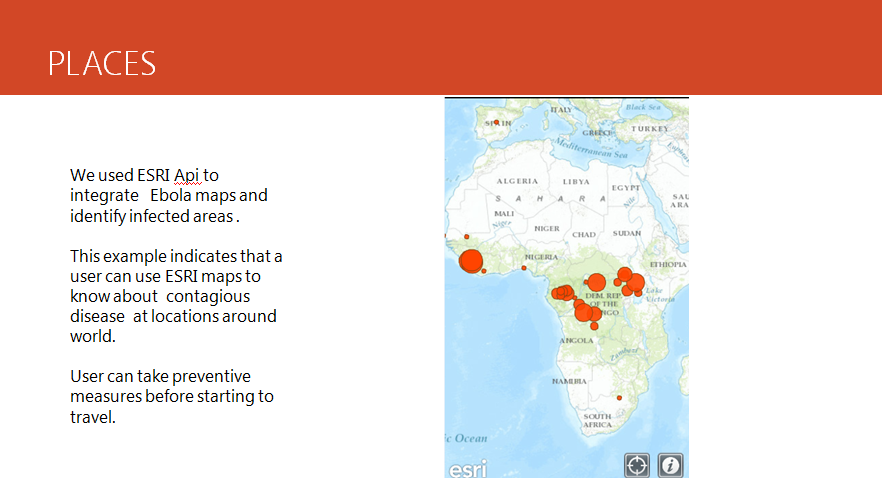Image resolution: width=882 pixels, height=494 pixels.
Task: Click the MALI country label
Action: [x=504, y=213]
